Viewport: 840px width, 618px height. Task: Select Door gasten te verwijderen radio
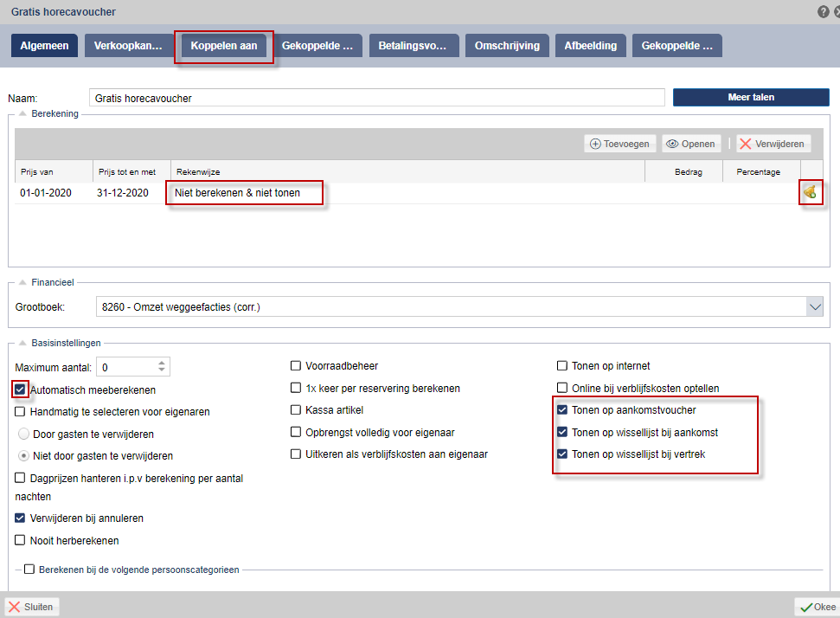coord(23,433)
